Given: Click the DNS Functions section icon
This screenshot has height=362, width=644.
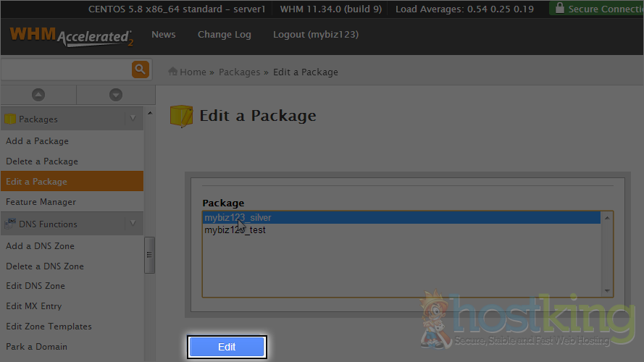Looking at the screenshot, I should pyautogui.click(x=10, y=224).
